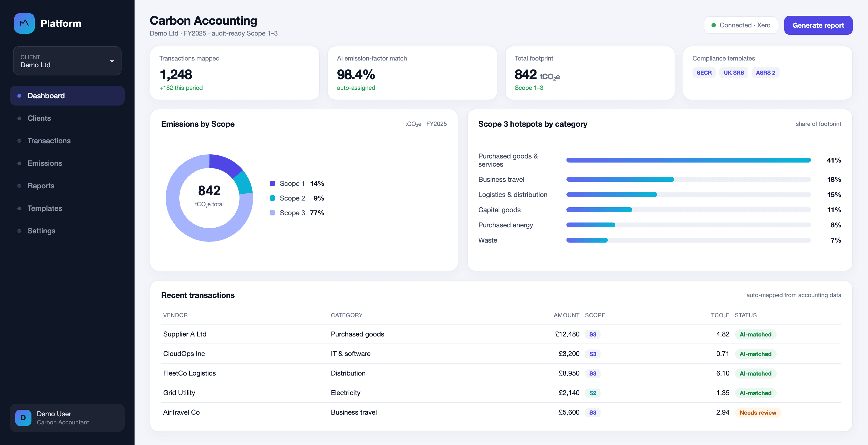868x445 pixels.
Task: Click the S3 badge in AirTravel Co row
Action: 592,413
